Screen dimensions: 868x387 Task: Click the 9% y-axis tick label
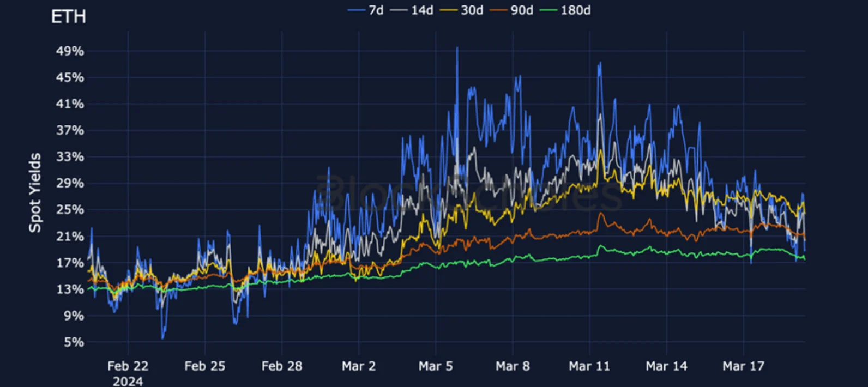point(74,316)
